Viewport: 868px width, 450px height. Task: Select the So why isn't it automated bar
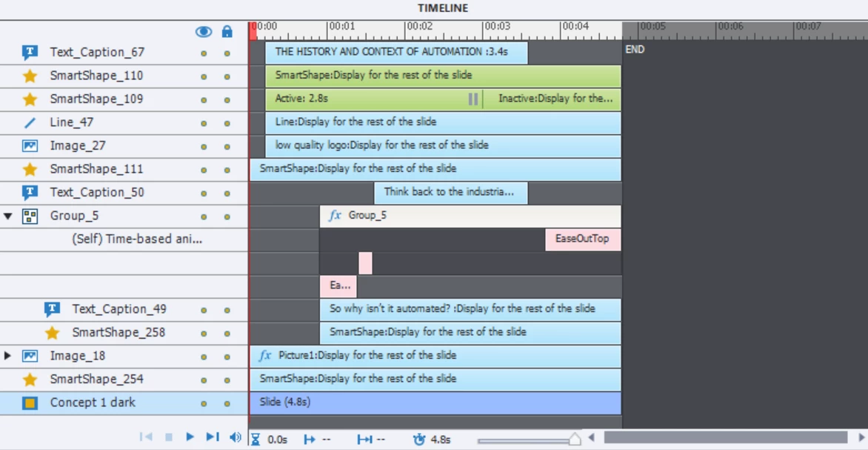470,309
